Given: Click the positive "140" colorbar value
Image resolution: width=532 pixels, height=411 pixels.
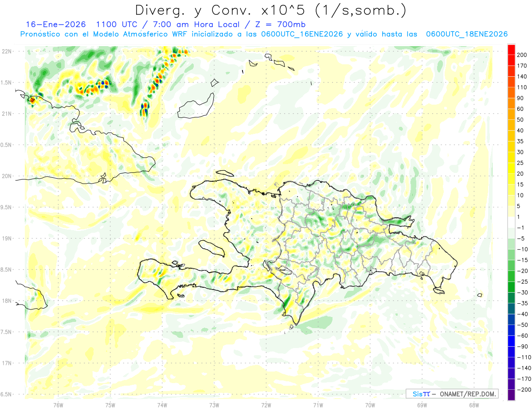Looking at the screenshot, I should pos(523,76).
